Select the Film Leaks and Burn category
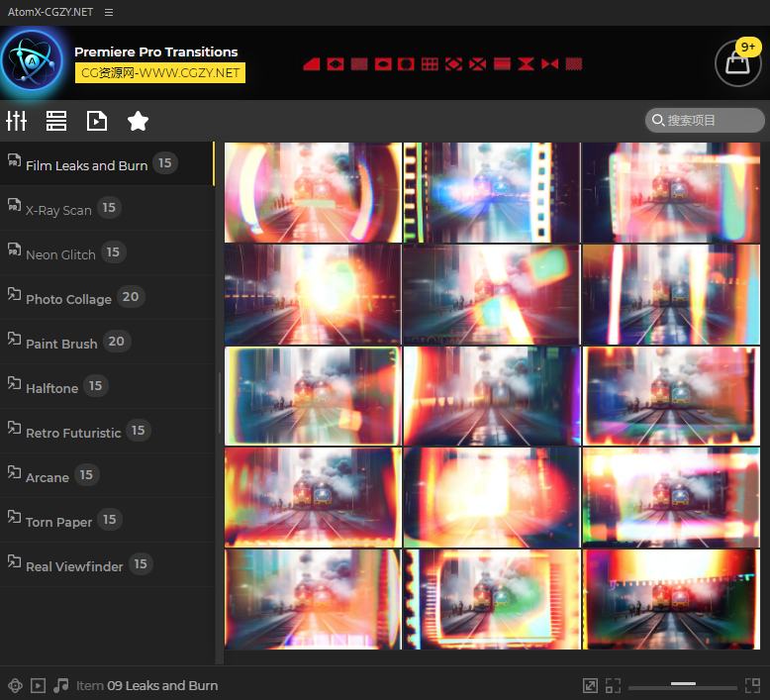770x700 pixels. point(107,163)
